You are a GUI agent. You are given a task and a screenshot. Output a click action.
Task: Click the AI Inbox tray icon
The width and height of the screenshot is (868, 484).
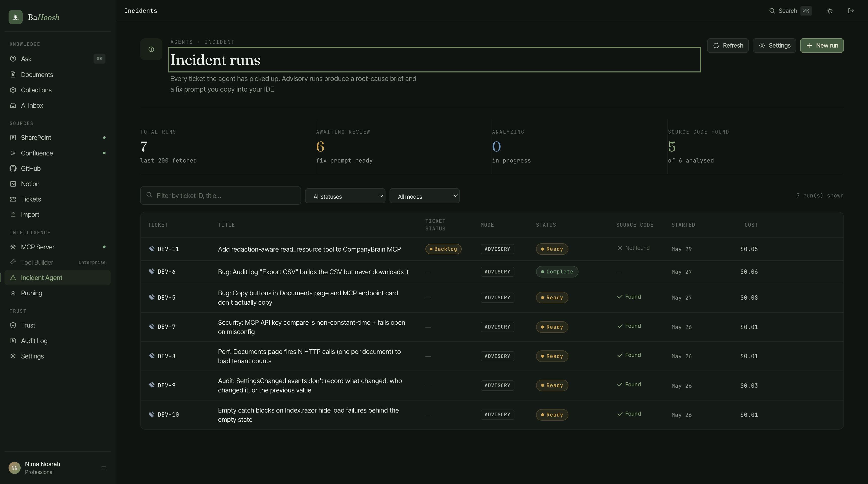point(13,105)
